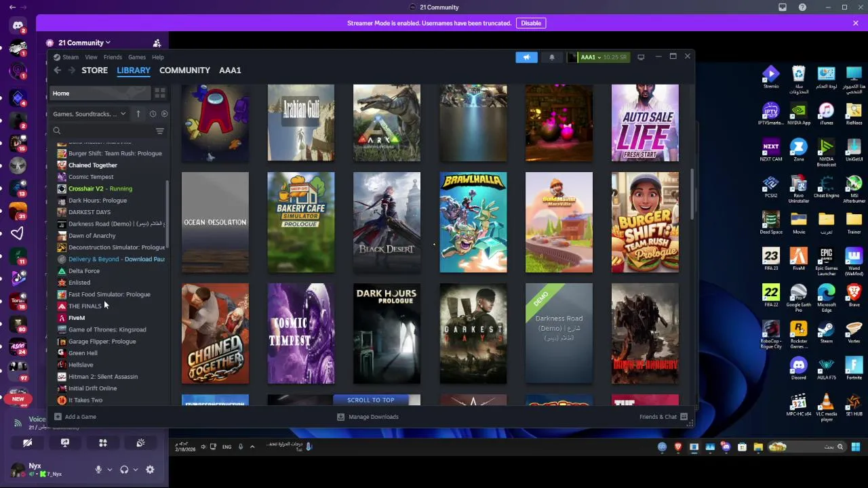Screen dimensions: 868x488
Task: Open the Friends menu
Action: 113,57
